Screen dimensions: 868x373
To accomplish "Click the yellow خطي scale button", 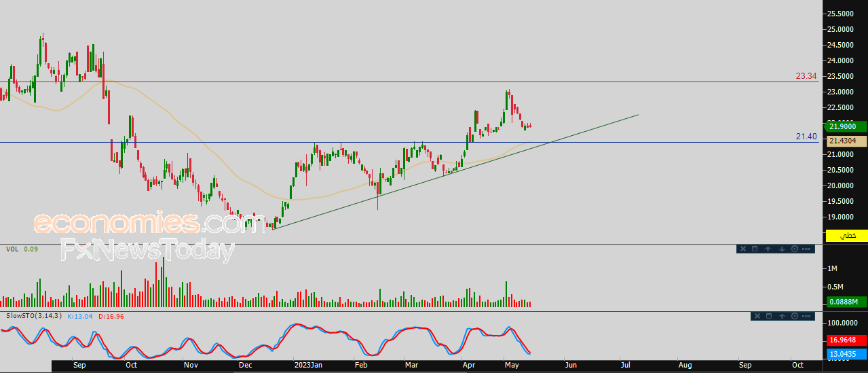I will pyautogui.click(x=846, y=235).
